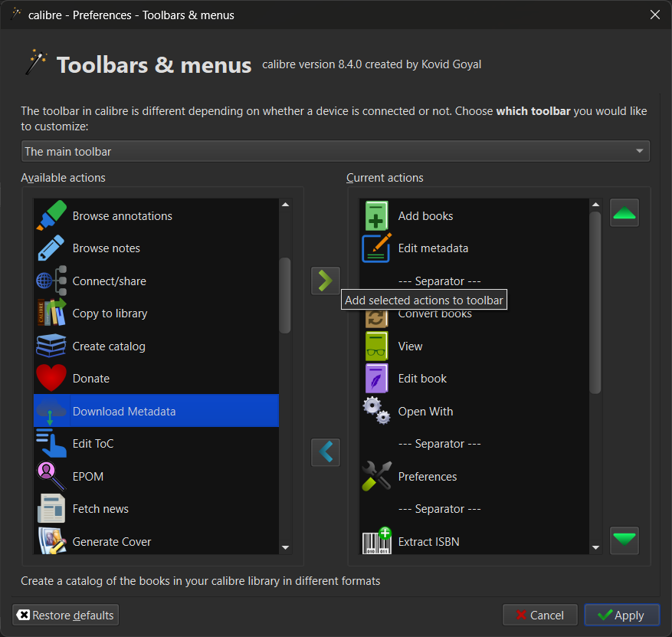Move selected action up with green triangle

624,212
